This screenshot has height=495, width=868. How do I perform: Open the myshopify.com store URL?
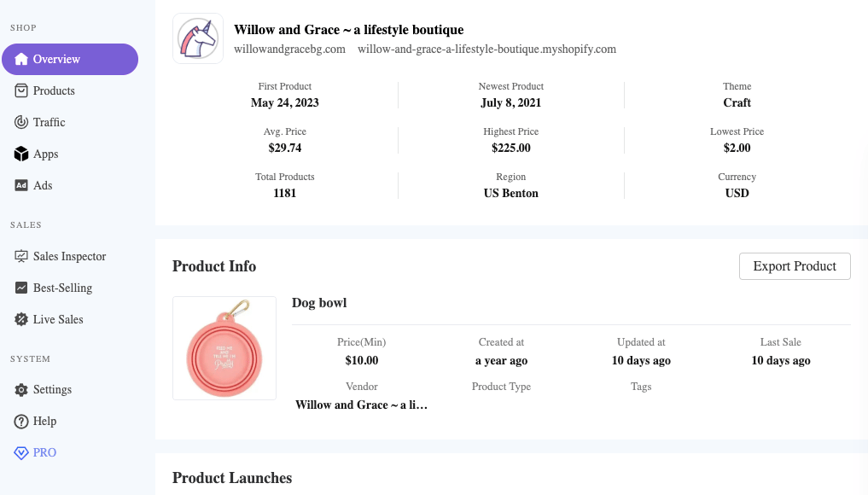pos(486,49)
